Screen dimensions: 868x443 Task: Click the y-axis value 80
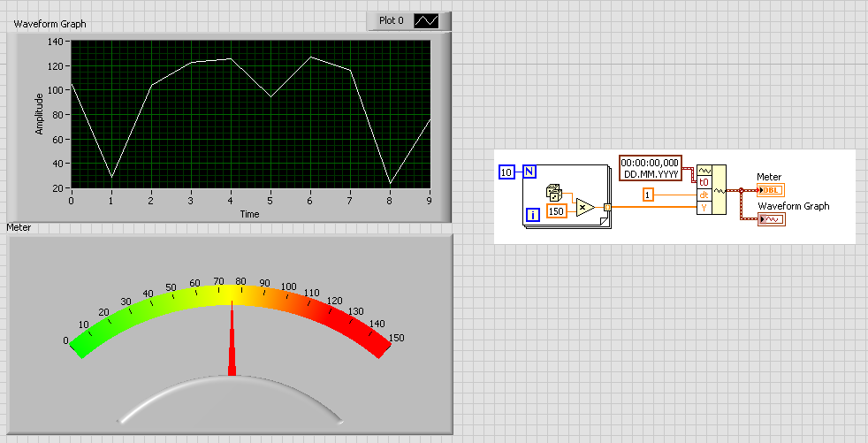pos(58,115)
